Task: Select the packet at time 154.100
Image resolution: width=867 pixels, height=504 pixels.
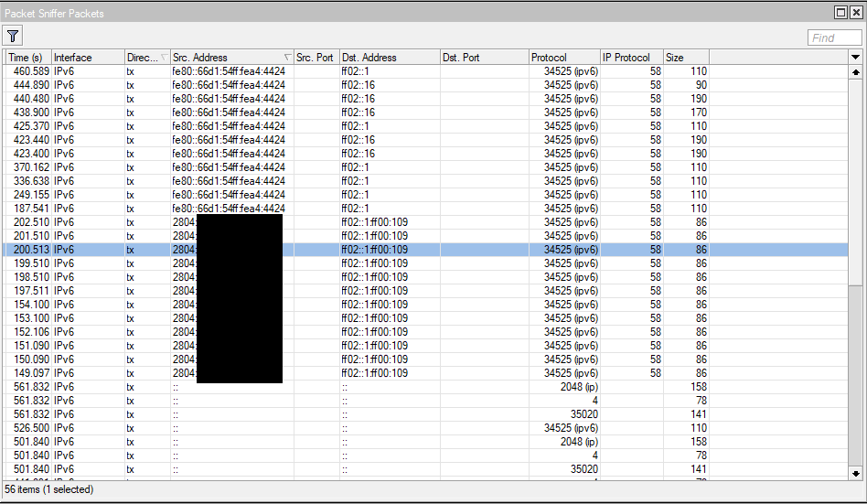Action: [x=424, y=305]
